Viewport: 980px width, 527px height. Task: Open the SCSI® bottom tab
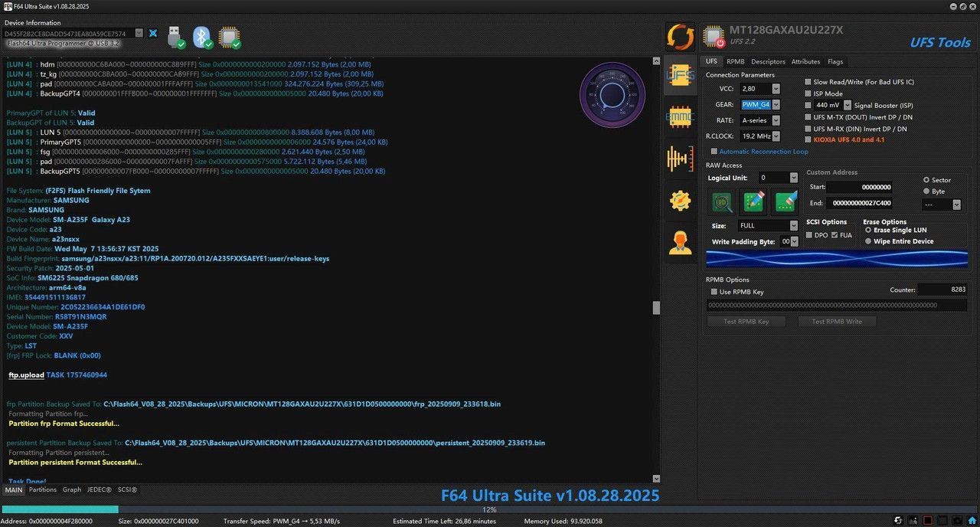click(128, 489)
